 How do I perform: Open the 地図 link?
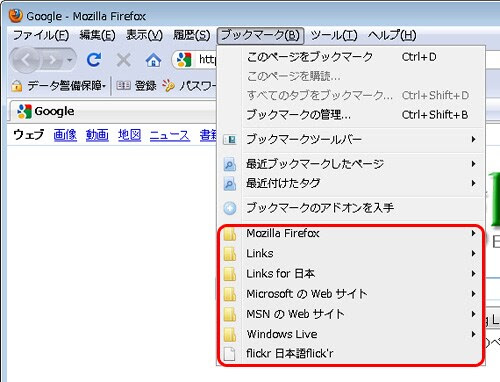pyautogui.click(x=129, y=135)
